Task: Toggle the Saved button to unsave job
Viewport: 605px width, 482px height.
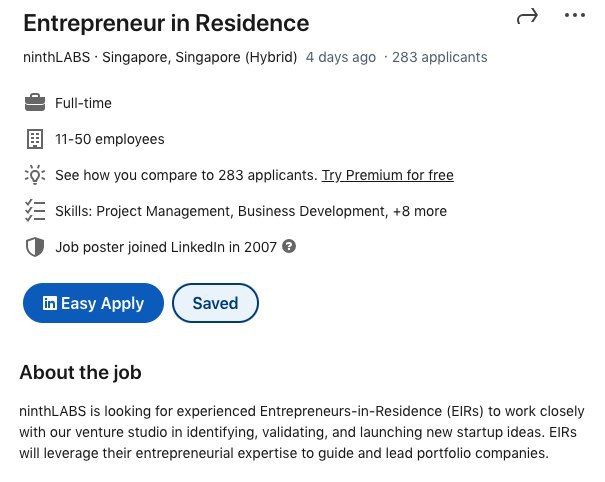Action: [215, 303]
